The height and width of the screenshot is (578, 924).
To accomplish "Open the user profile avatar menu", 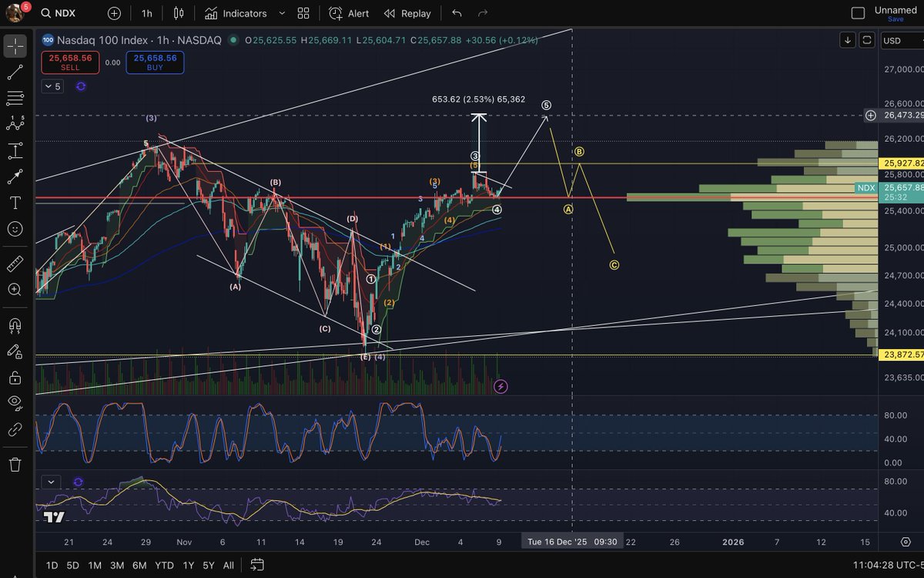I will (x=14, y=13).
